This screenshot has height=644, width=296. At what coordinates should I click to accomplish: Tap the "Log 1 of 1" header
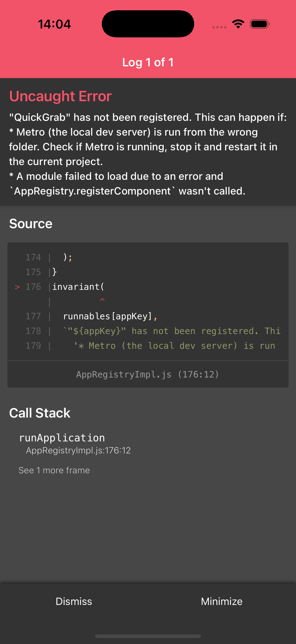click(148, 62)
